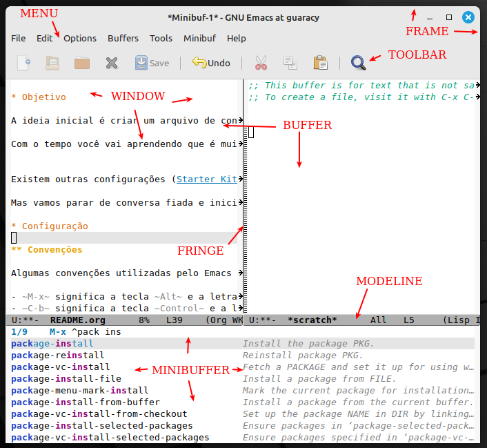Screen dimensions: 487x448
Task: Click 'Install a package from FILE.' description
Action: pyautogui.click(x=319, y=379)
